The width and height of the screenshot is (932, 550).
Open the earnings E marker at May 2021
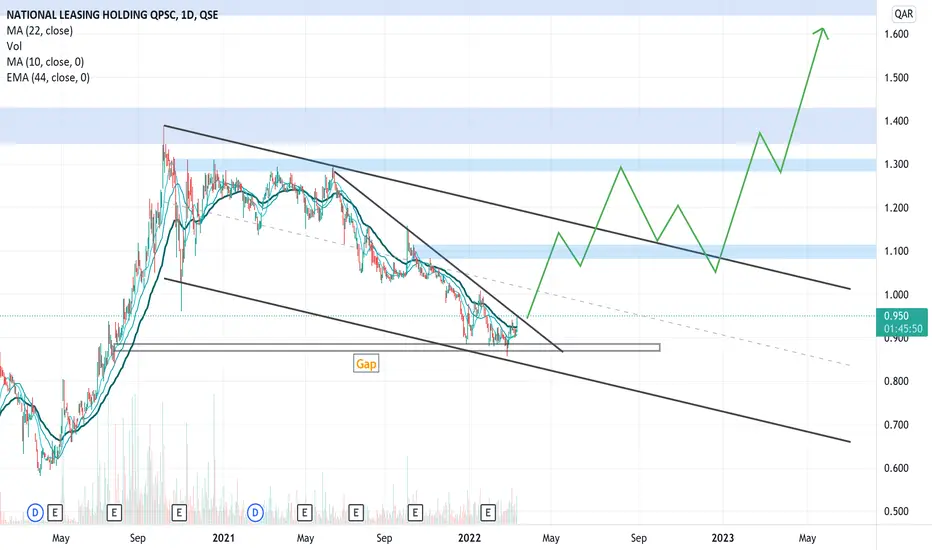click(x=304, y=512)
